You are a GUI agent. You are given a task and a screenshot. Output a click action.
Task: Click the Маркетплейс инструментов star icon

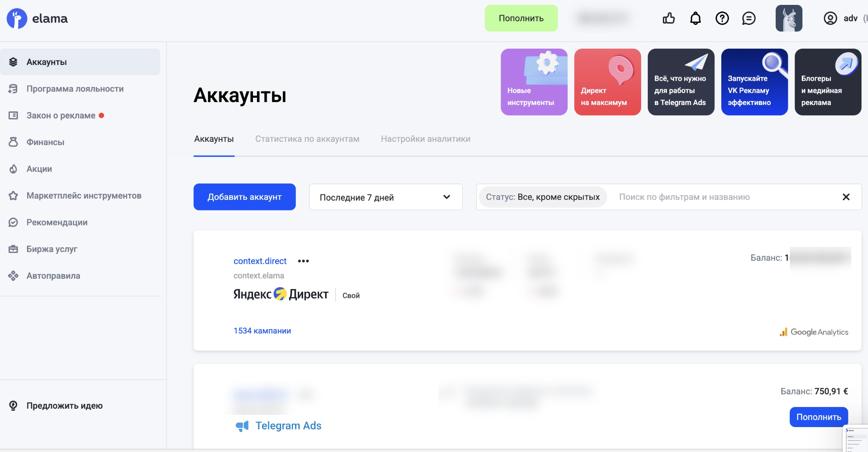[x=13, y=195]
